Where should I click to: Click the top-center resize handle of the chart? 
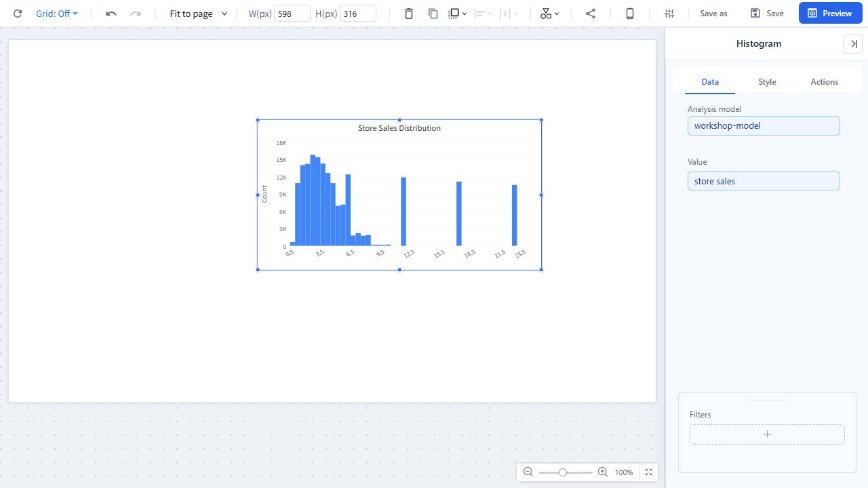click(x=399, y=120)
